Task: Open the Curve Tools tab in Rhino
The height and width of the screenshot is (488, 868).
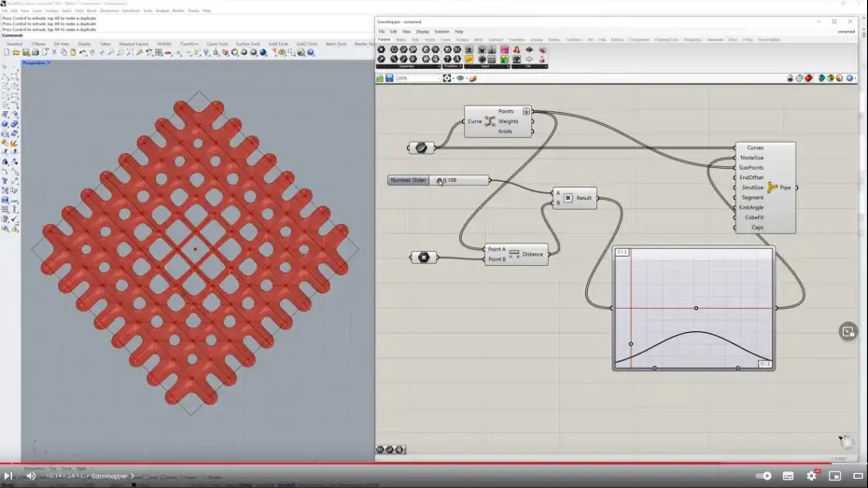Action: click(217, 44)
